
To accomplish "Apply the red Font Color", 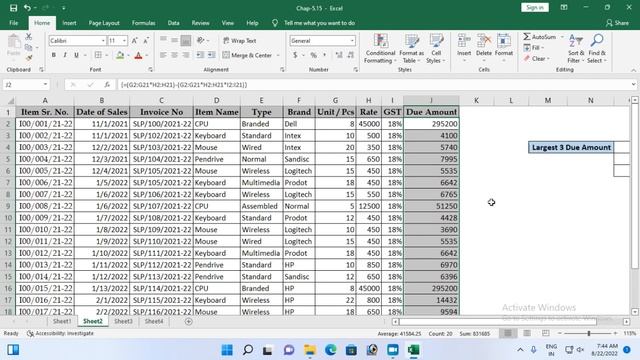I will click(x=138, y=55).
